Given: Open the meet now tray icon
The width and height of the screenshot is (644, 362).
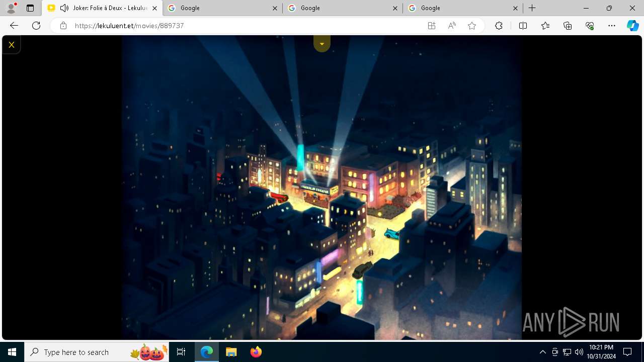Looking at the screenshot, I should [555, 352].
